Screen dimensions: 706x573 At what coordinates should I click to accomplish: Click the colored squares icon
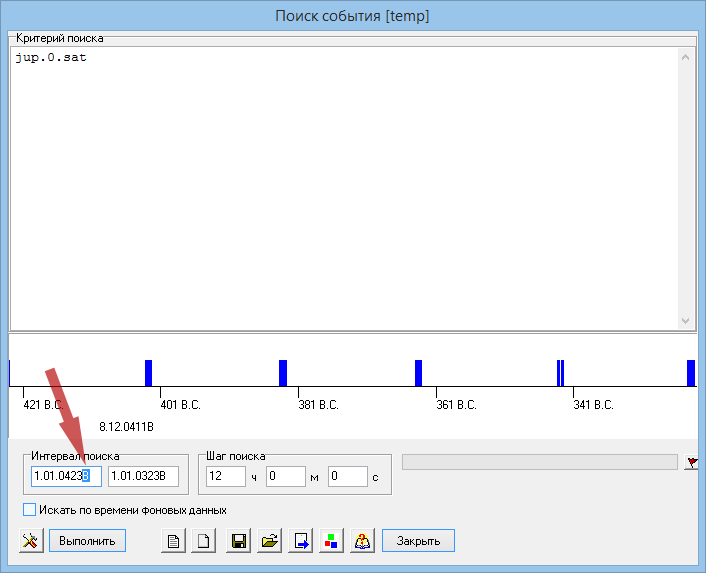[332, 541]
